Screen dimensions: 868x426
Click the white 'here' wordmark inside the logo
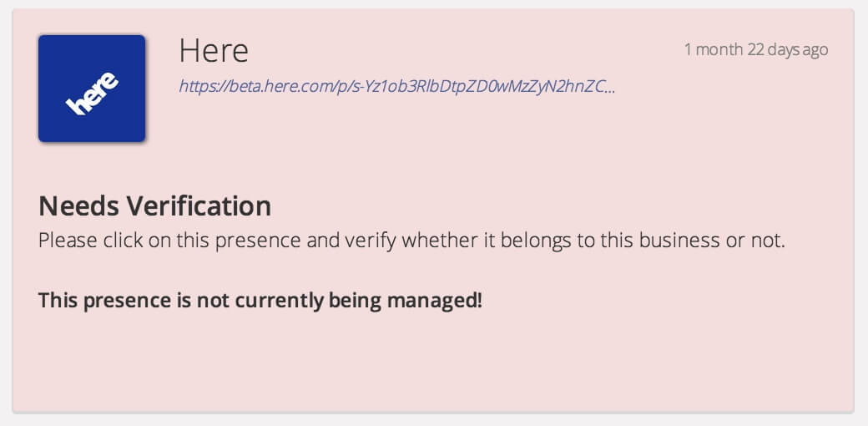click(x=92, y=93)
